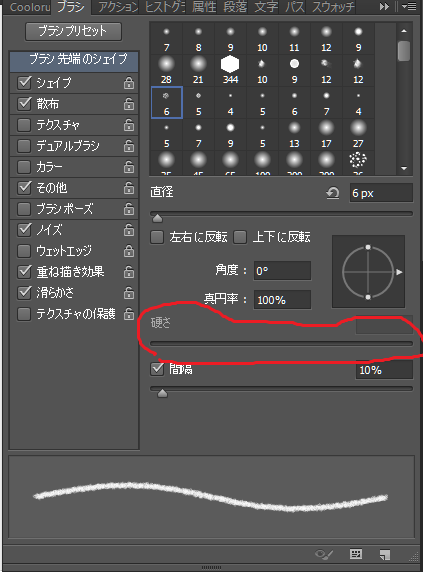Viewport: 423px width, 572px height.
Task: Toggle the live brush tip preview icon
Action: pyautogui.click(x=324, y=554)
